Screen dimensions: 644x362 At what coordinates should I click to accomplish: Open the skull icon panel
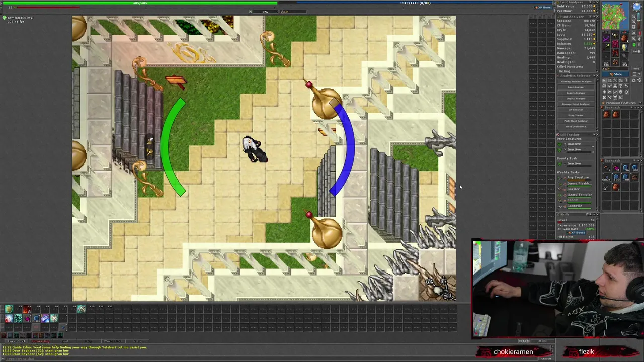(x=621, y=92)
